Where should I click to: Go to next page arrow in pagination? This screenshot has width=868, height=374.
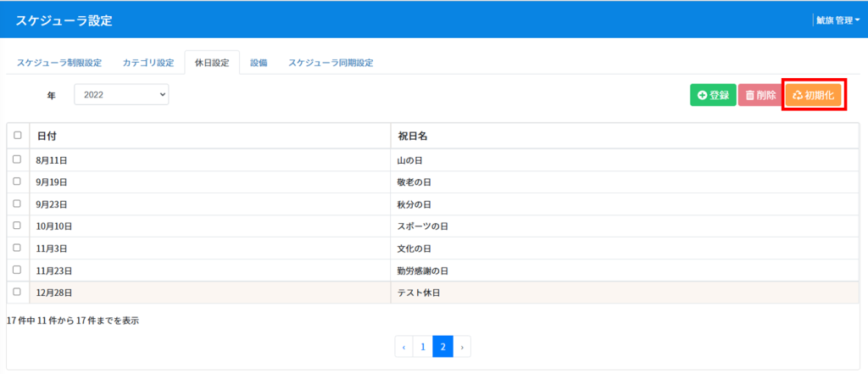coord(462,346)
